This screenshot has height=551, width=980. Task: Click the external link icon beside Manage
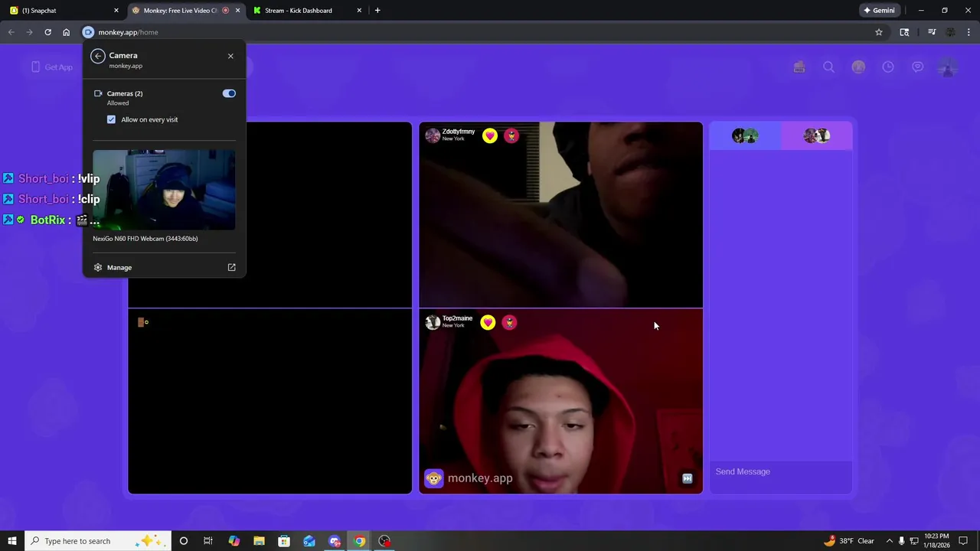232,267
